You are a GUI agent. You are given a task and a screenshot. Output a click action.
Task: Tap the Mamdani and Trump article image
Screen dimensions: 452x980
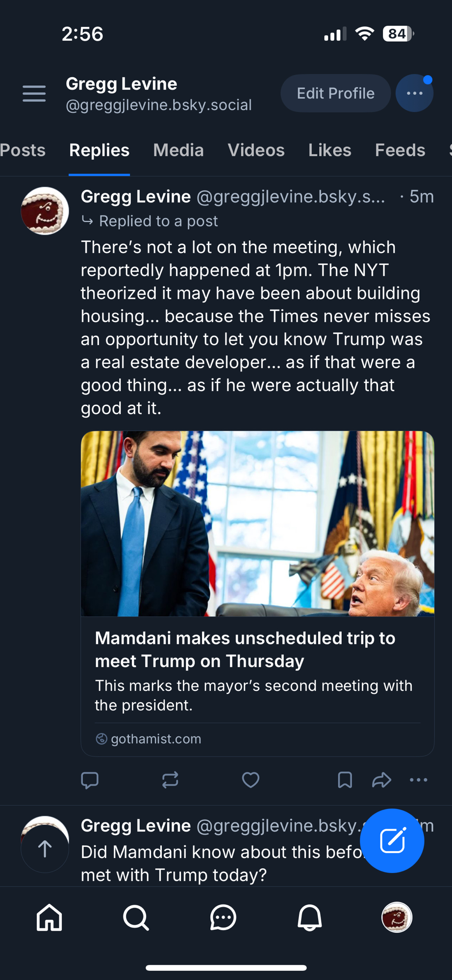[x=257, y=523]
